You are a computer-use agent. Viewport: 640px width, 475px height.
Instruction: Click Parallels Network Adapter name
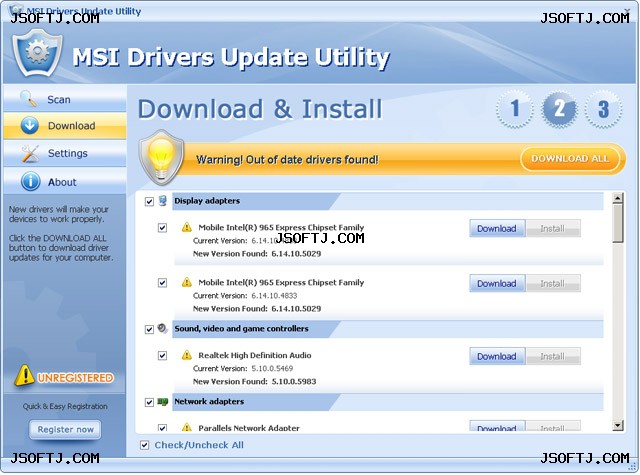249,428
